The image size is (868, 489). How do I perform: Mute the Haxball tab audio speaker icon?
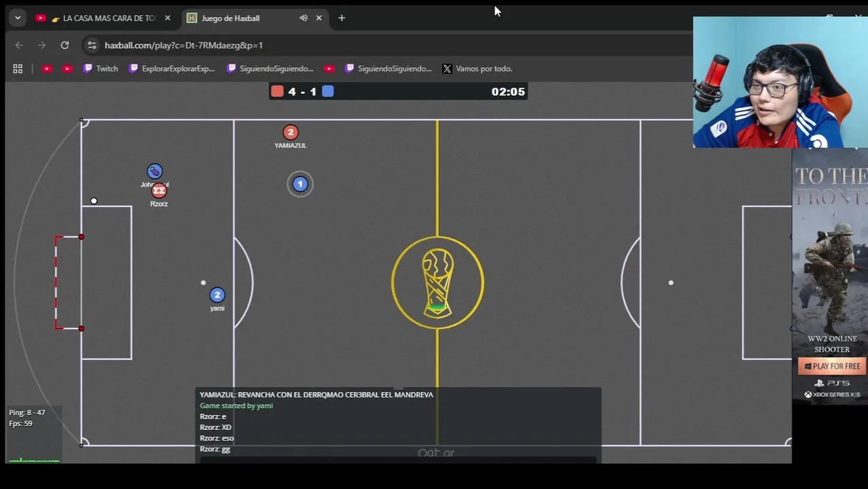click(x=304, y=18)
